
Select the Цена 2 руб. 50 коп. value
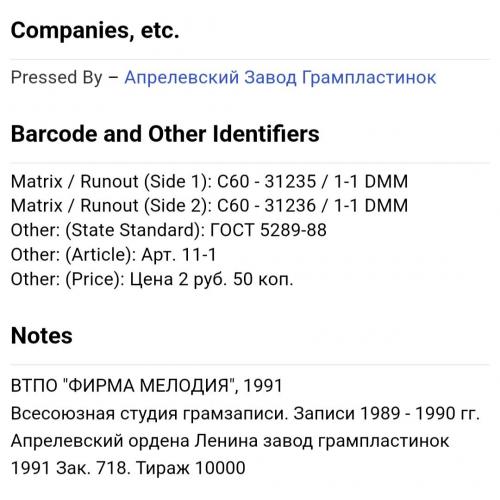pyautogui.click(x=211, y=280)
